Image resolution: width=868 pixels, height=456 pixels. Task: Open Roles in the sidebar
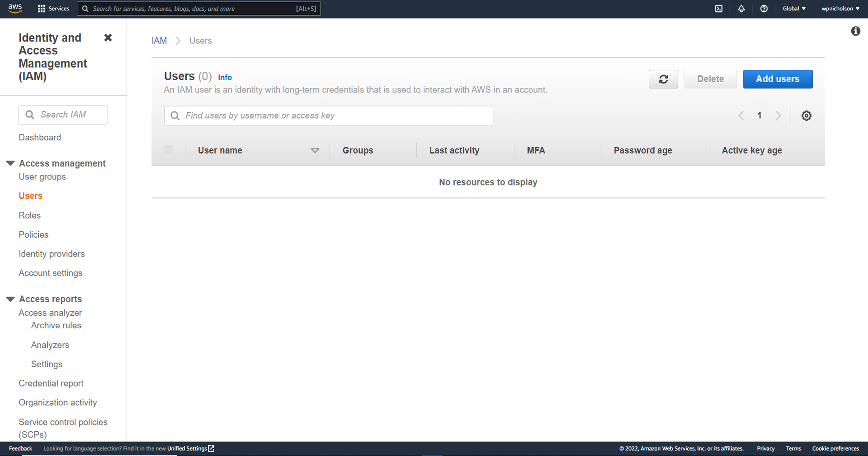point(30,215)
